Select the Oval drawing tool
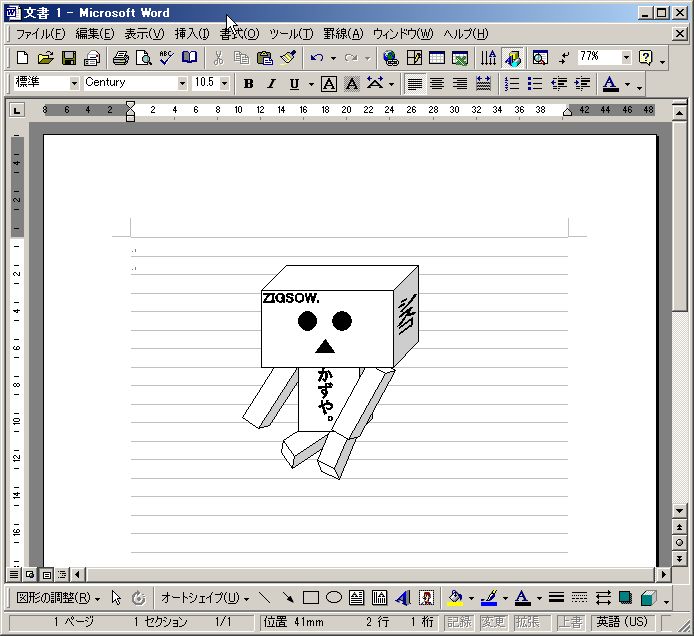This screenshot has width=694, height=636. pyautogui.click(x=334, y=598)
